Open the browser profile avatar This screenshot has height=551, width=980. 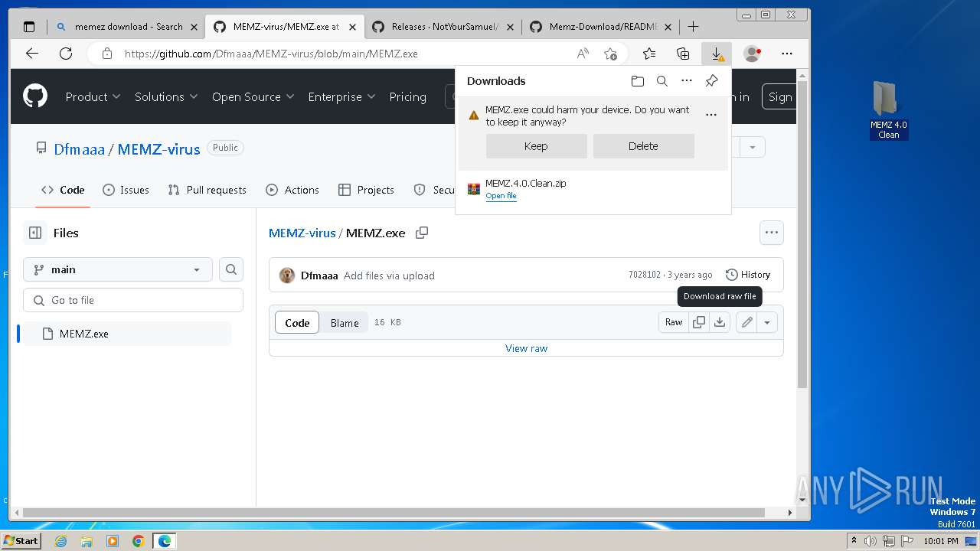pos(752,54)
